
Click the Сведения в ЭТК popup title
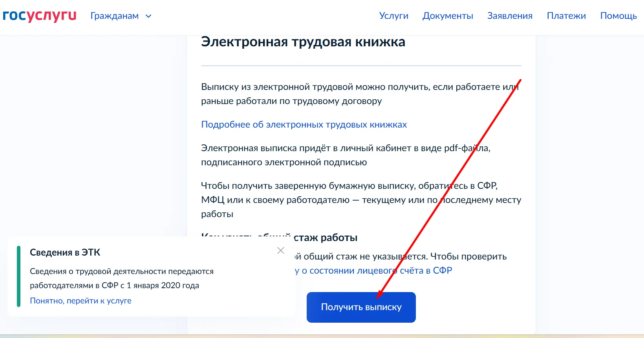click(65, 252)
